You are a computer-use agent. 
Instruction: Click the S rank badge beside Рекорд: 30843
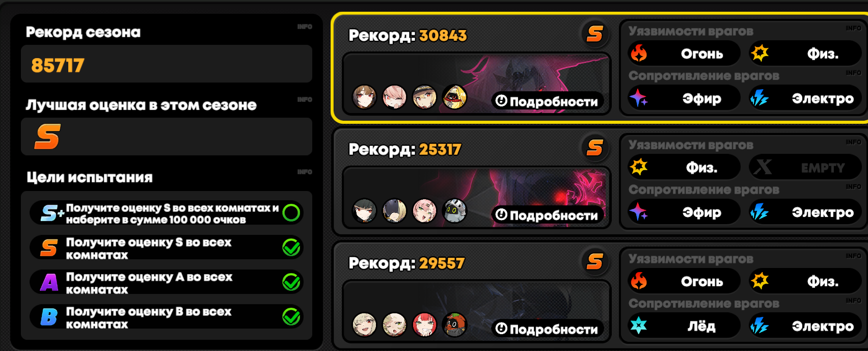coord(595,34)
